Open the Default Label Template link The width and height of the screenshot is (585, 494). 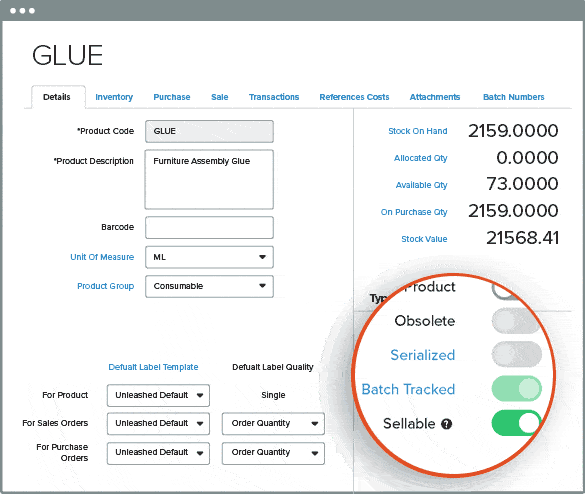pyautogui.click(x=153, y=367)
